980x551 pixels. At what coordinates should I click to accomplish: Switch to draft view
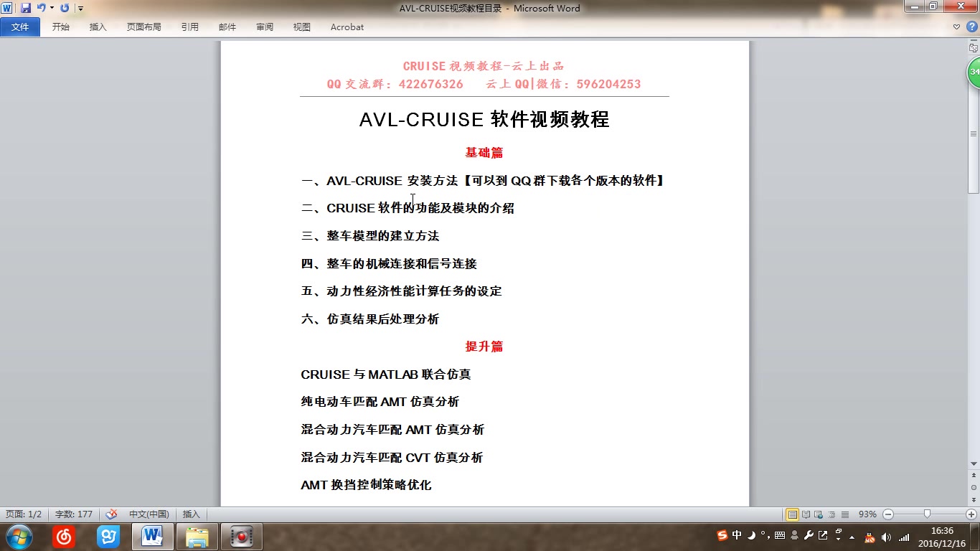tap(844, 514)
